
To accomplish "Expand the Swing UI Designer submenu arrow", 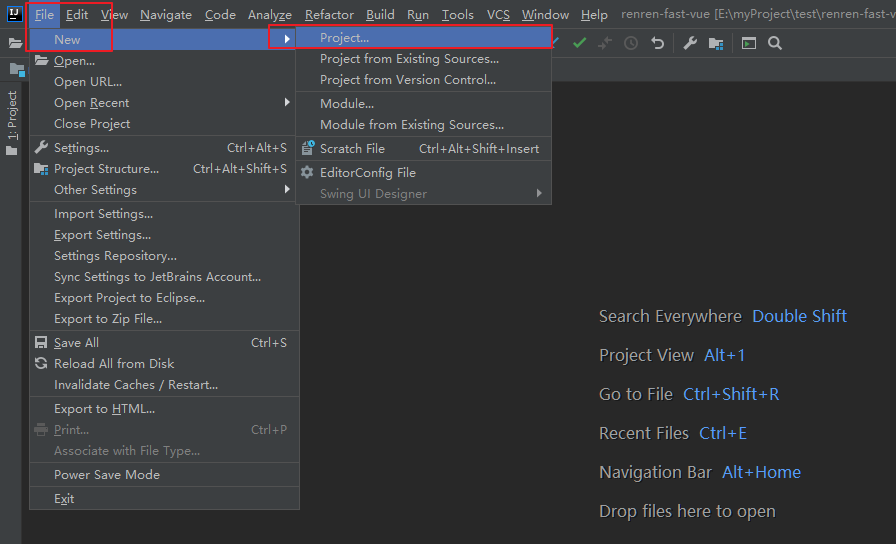I will click(x=539, y=193).
